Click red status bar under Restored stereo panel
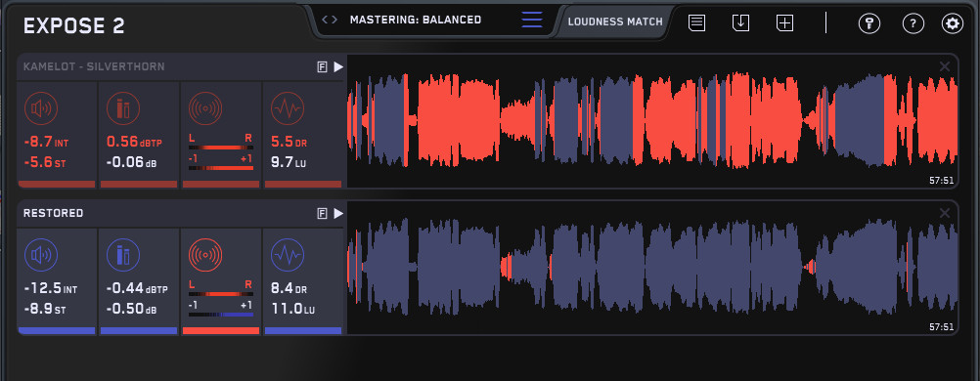980x381 pixels. [x=221, y=330]
